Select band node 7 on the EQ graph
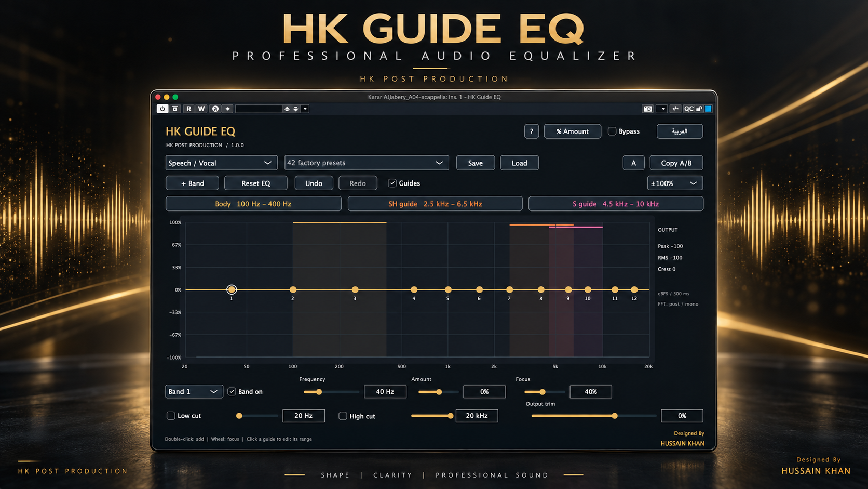868x489 pixels. coord(510,289)
